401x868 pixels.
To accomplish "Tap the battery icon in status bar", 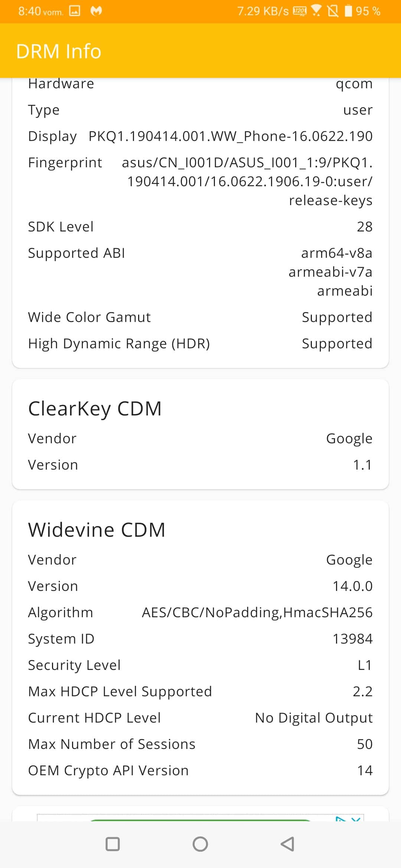I will tap(348, 11).
